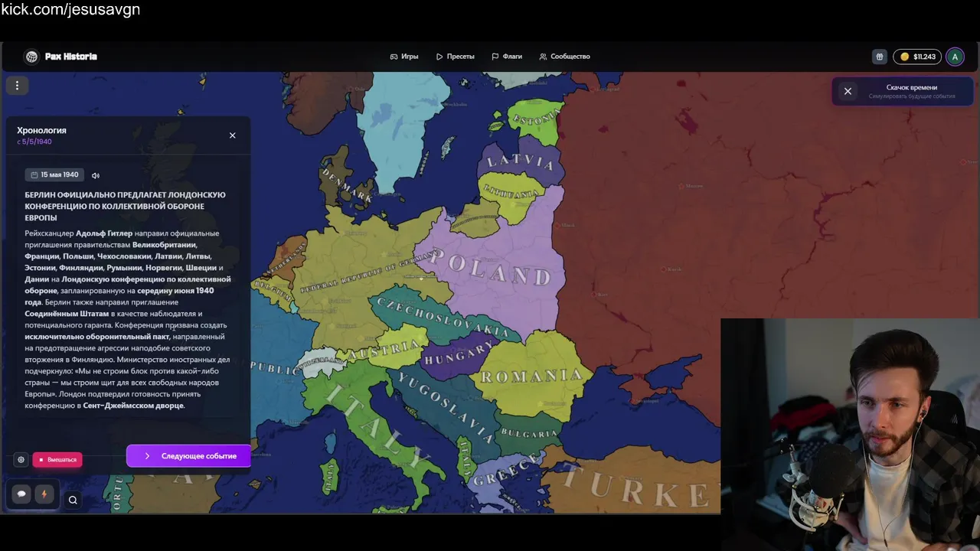Click the Хронология panel heading
The width and height of the screenshot is (980, 551).
[x=41, y=130]
